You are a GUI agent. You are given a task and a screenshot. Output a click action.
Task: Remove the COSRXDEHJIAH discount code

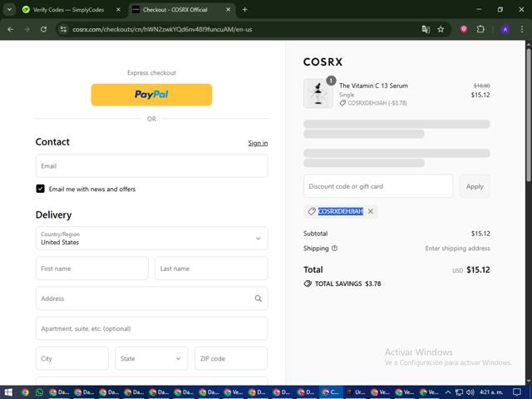pos(371,211)
